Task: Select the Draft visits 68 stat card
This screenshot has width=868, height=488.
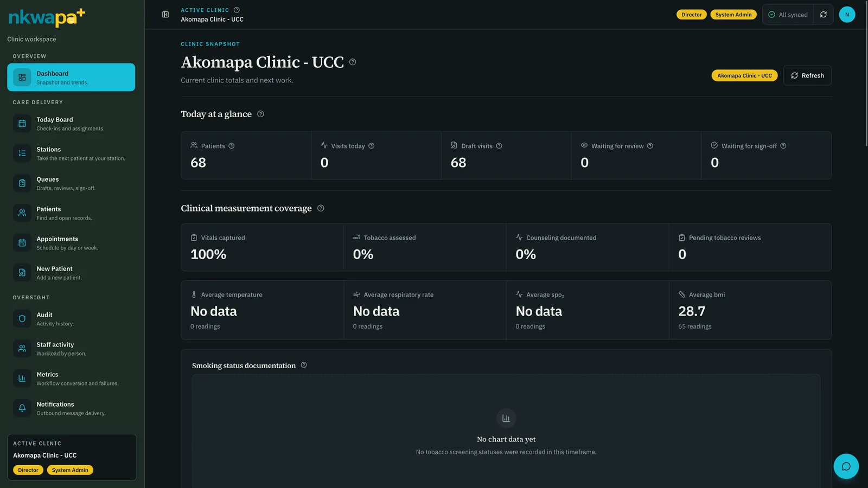Action: click(x=506, y=155)
